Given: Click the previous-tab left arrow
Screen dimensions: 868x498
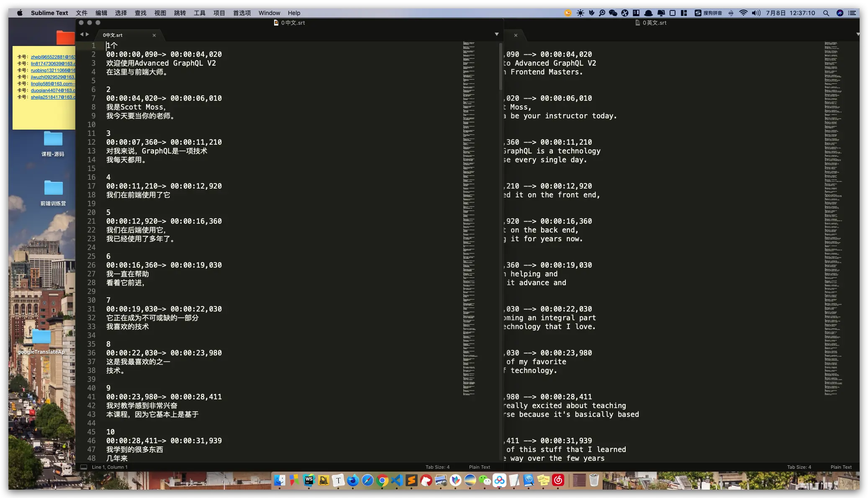Looking at the screenshot, I should click(x=82, y=35).
